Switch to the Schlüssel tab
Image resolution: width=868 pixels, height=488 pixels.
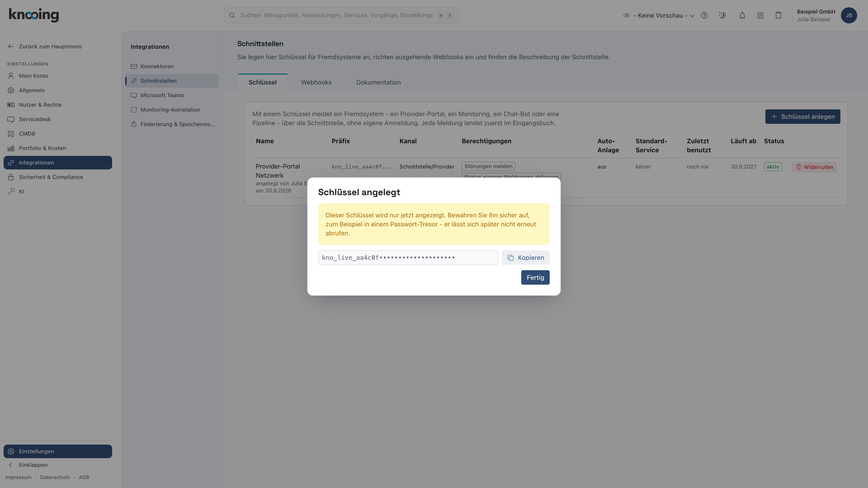tap(262, 82)
